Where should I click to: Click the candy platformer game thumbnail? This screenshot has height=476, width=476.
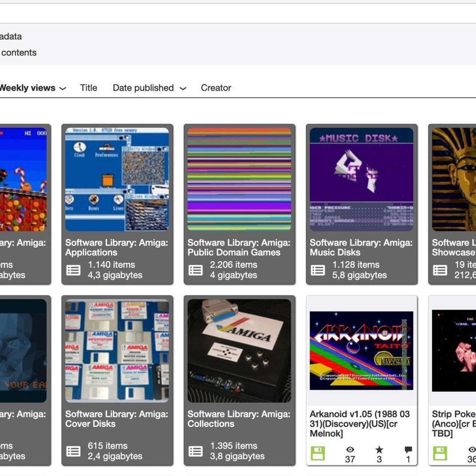[x=23, y=179]
